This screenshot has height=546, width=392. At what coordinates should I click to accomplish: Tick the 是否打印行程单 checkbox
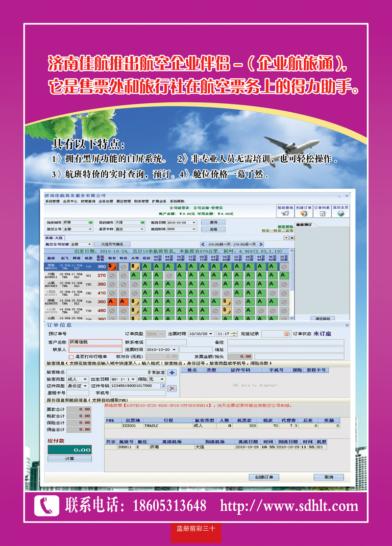point(72,357)
